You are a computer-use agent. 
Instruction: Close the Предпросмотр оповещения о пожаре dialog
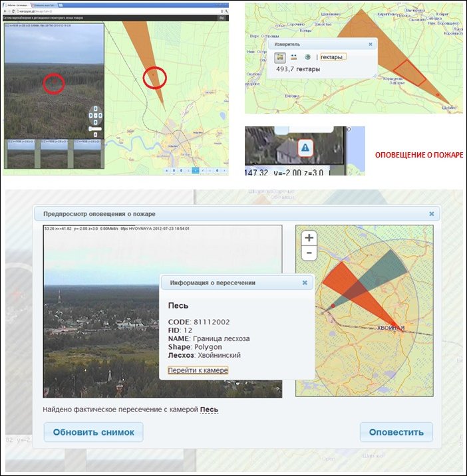[431, 214]
